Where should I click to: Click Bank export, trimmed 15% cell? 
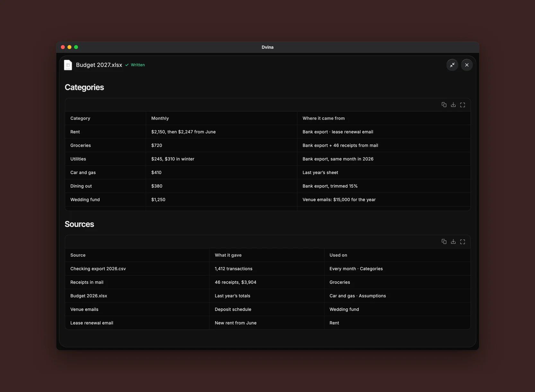coord(384,186)
